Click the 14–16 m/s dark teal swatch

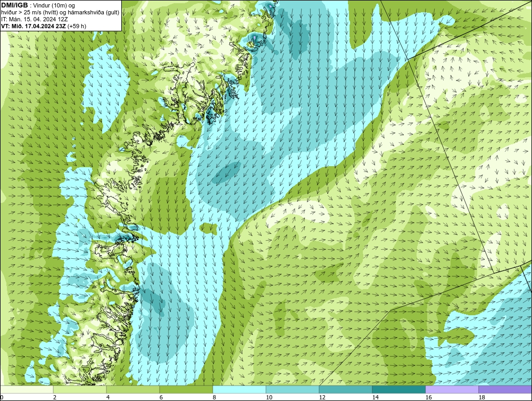[399, 389]
